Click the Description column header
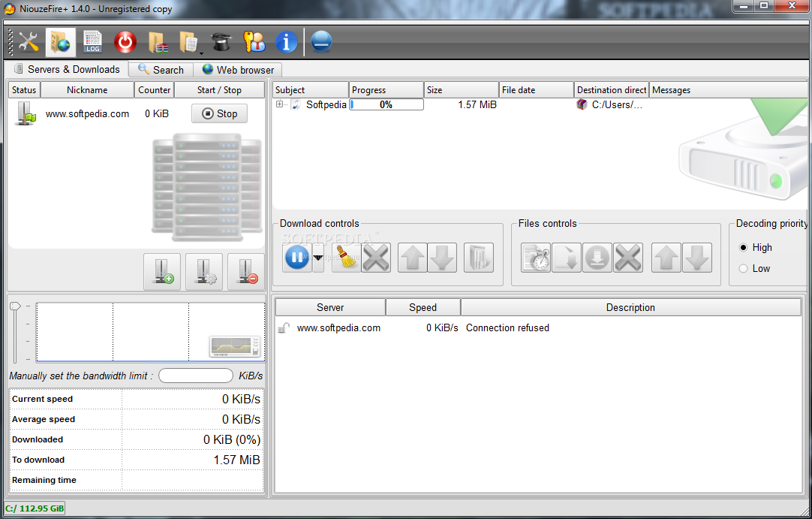This screenshot has height=519, width=812. pyautogui.click(x=630, y=307)
